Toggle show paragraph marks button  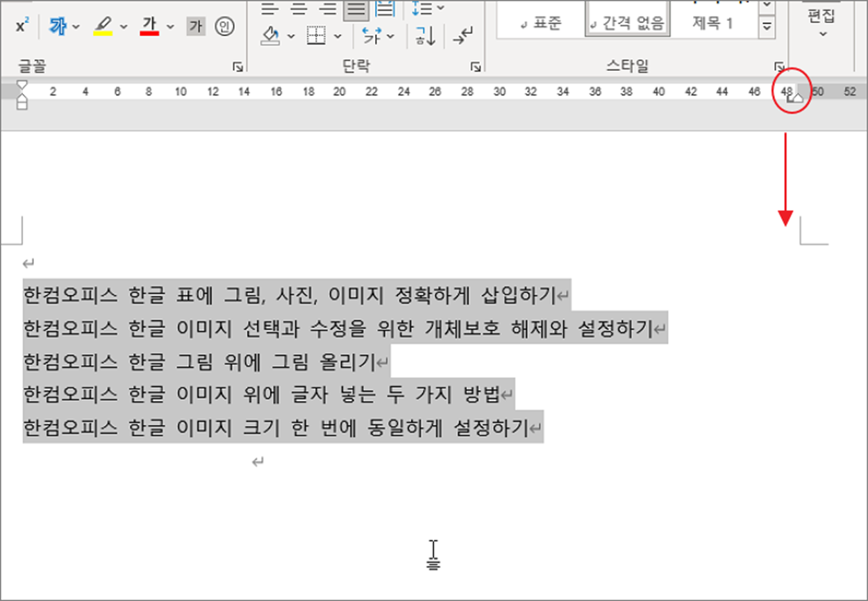pyautogui.click(x=462, y=35)
